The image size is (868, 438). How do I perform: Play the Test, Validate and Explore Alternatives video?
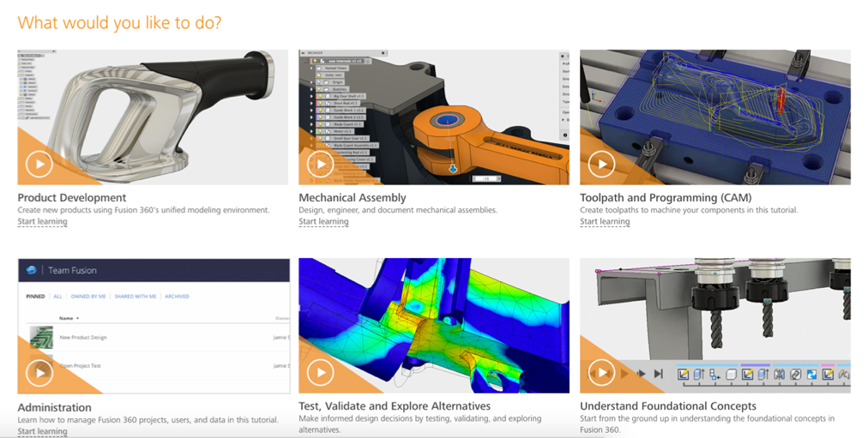pos(321,373)
